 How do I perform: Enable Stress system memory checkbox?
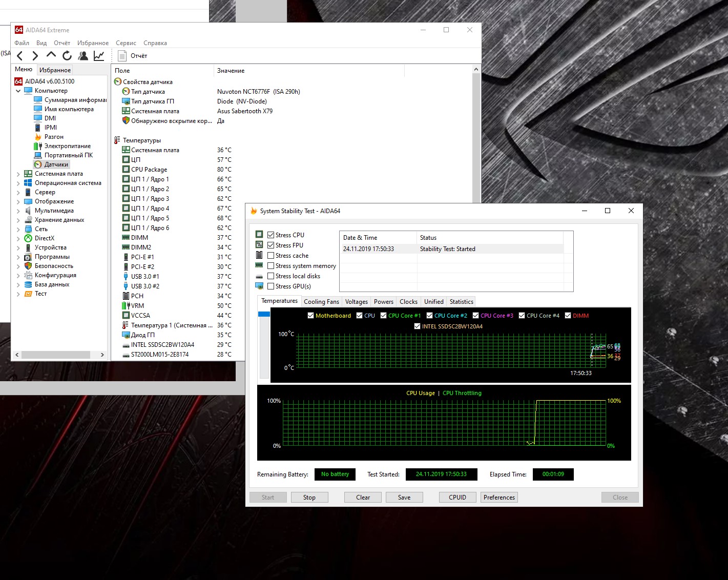click(271, 266)
